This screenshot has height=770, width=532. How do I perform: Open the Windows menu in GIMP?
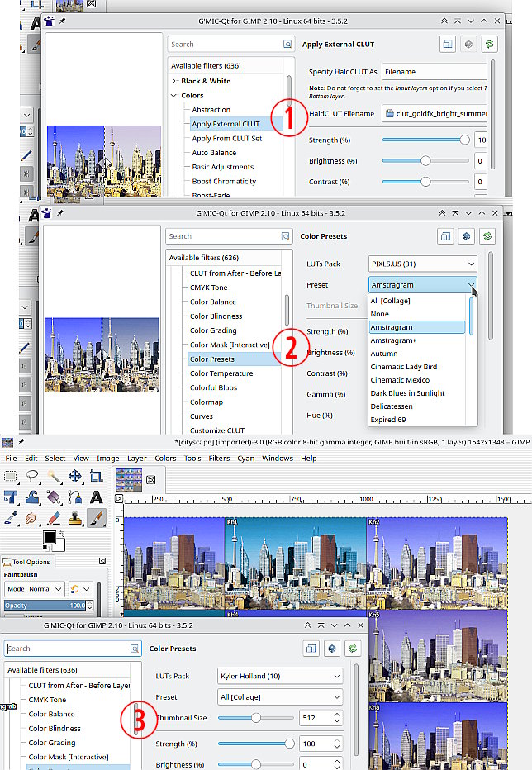(278, 459)
